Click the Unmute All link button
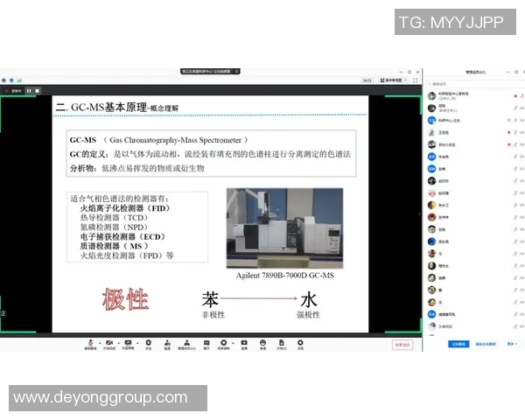The image size is (525, 420). 486,344
